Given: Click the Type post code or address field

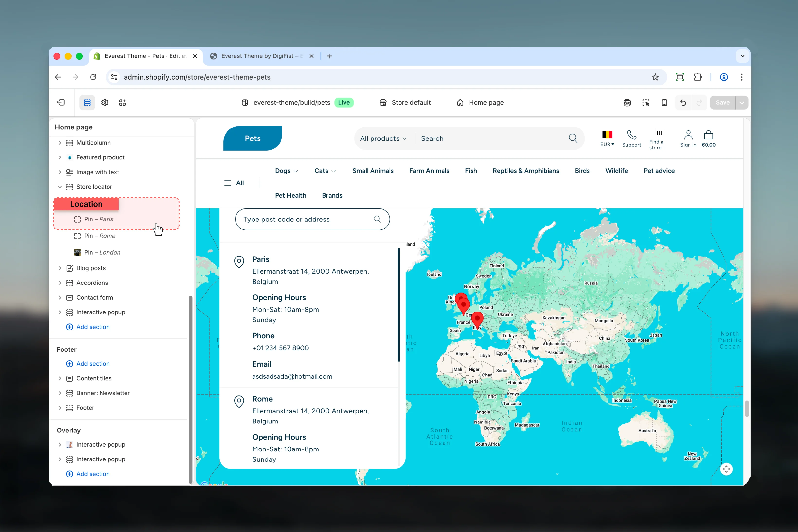Looking at the screenshot, I should click(x=312, y=219).
